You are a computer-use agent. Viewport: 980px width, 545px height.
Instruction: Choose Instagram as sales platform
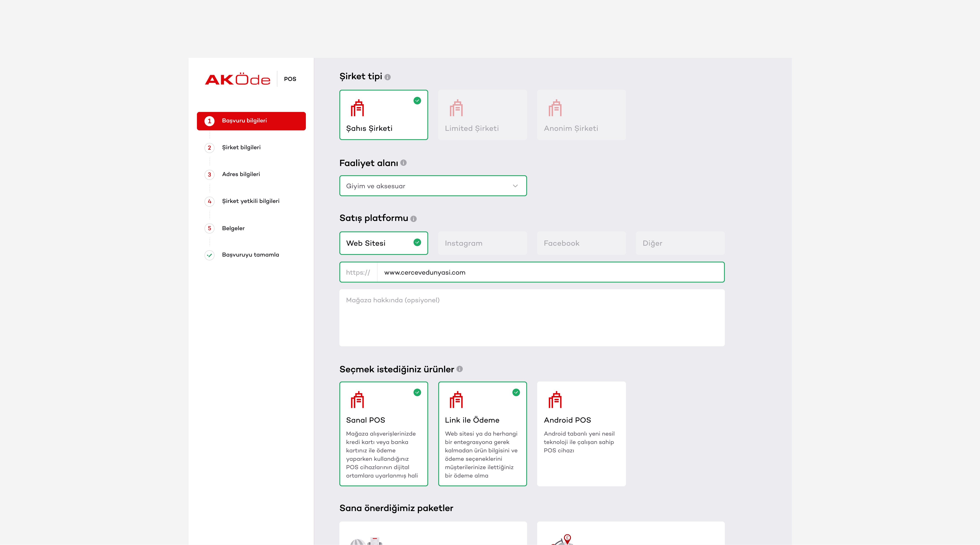(482, 243)
